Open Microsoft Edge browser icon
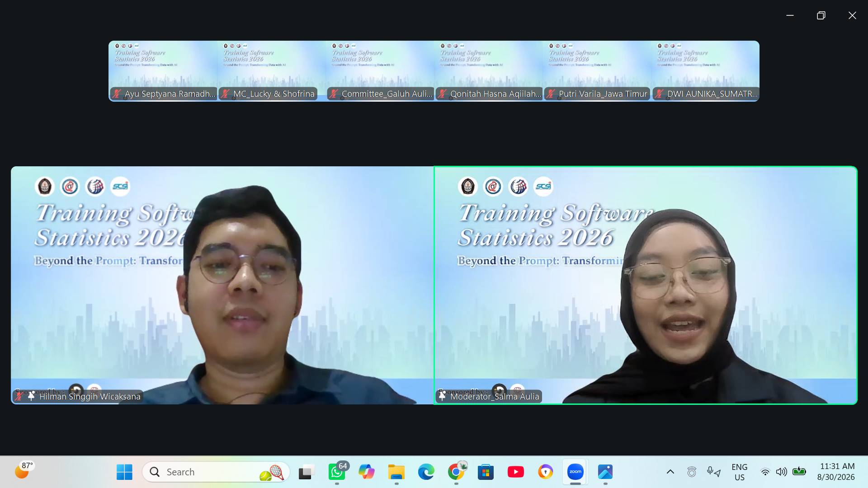Image resolution: width=868 pixels, height=488 pixels. pyautogui.click(x=426, y=472)
